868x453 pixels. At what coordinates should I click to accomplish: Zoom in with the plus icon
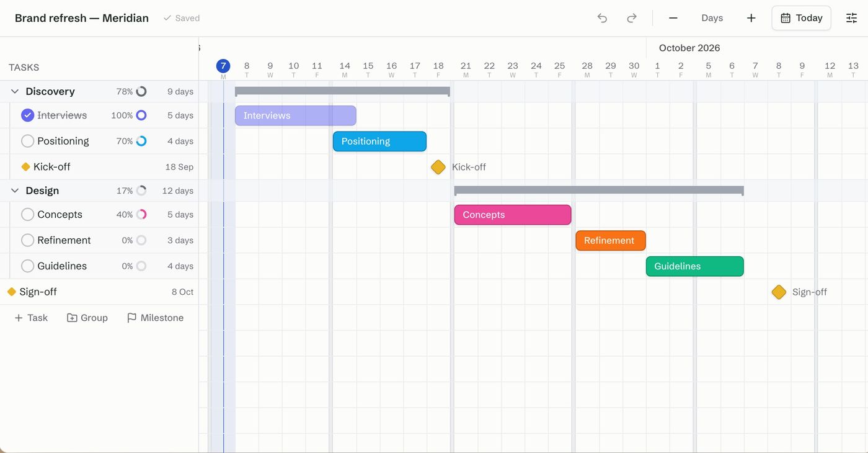click(751, 18)
